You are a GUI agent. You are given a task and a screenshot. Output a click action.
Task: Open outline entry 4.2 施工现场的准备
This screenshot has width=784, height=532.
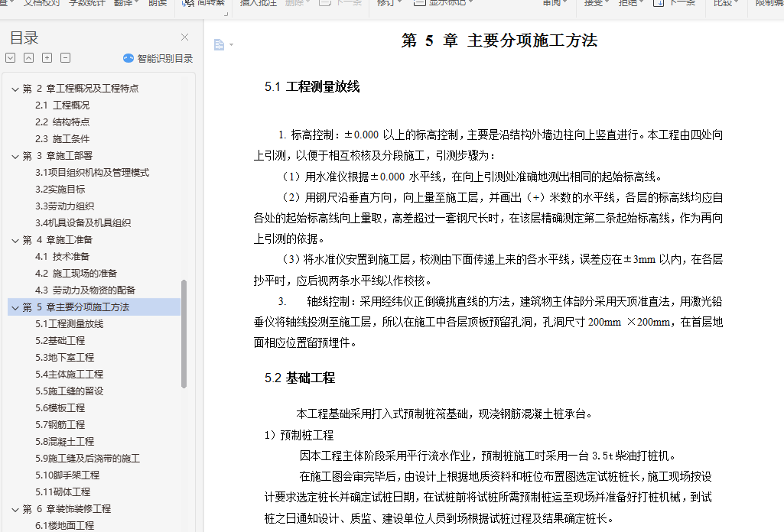coord(76,273)
